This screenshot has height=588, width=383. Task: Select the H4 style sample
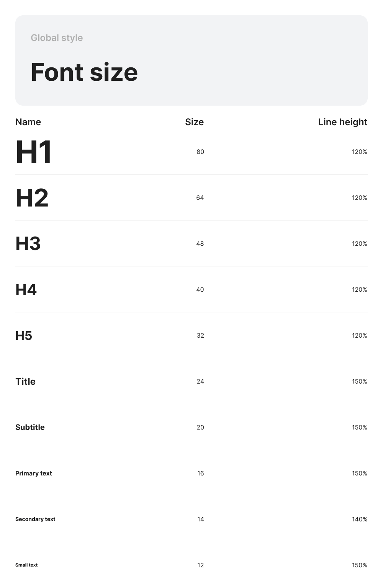(x=26, y=290)
